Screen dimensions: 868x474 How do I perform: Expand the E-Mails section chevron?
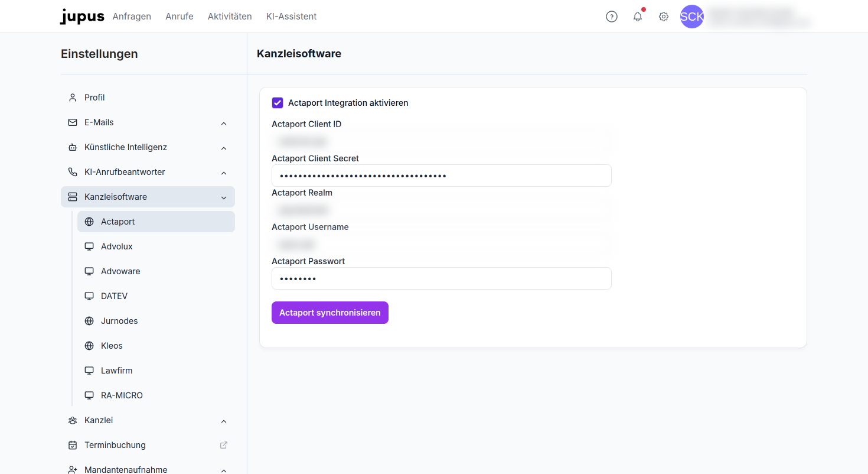coord(224,123)
